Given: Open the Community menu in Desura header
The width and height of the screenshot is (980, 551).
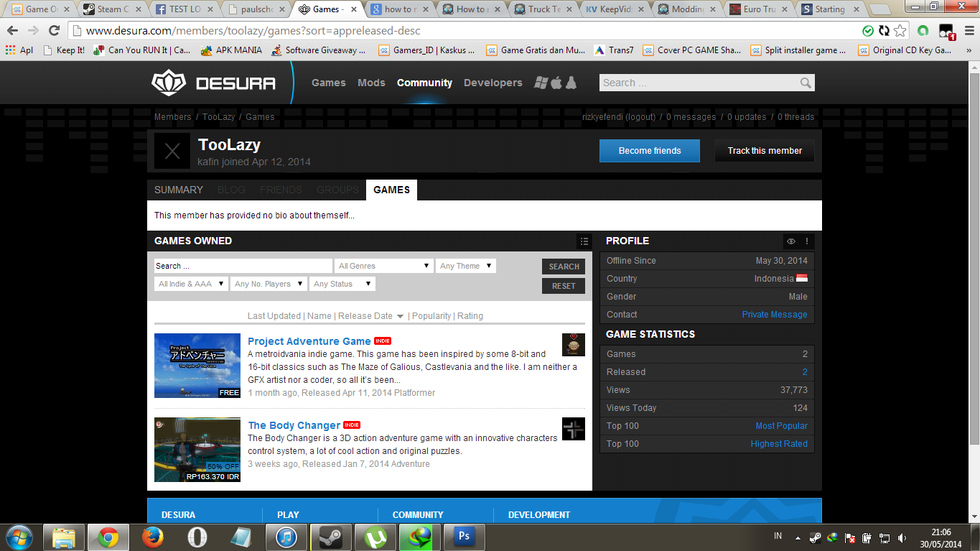Looking at the screenshot, I should pos(424,83).
